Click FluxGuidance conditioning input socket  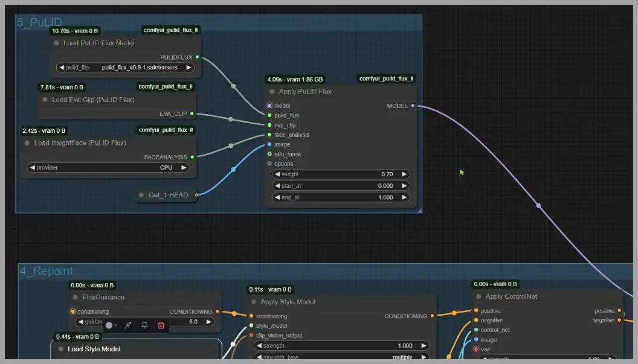tap(73, 311)
